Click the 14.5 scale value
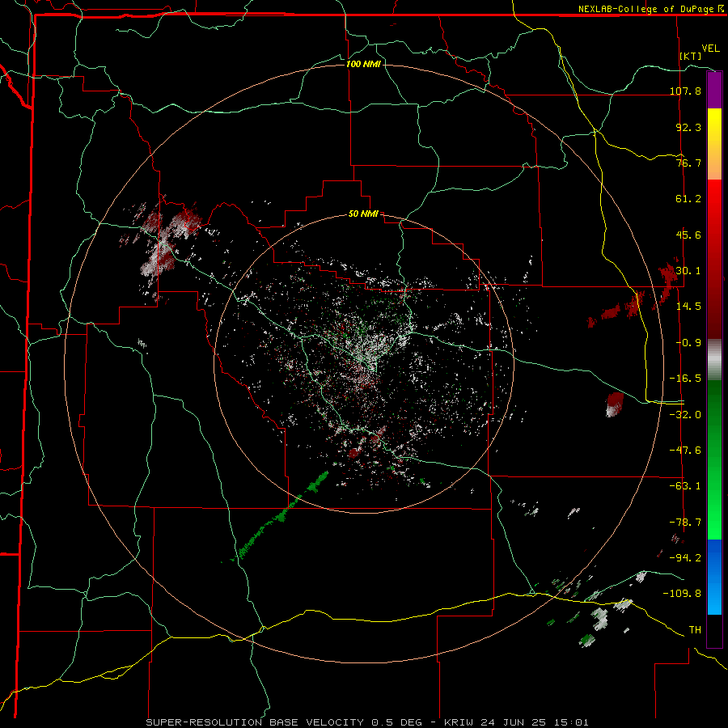Image resolution: width=728 pixels, height=728 pixels. [688, 306]
